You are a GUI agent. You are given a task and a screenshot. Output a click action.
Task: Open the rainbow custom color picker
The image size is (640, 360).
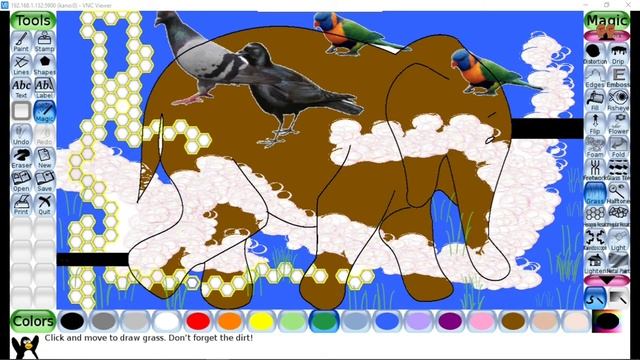[x=607, y=321]
